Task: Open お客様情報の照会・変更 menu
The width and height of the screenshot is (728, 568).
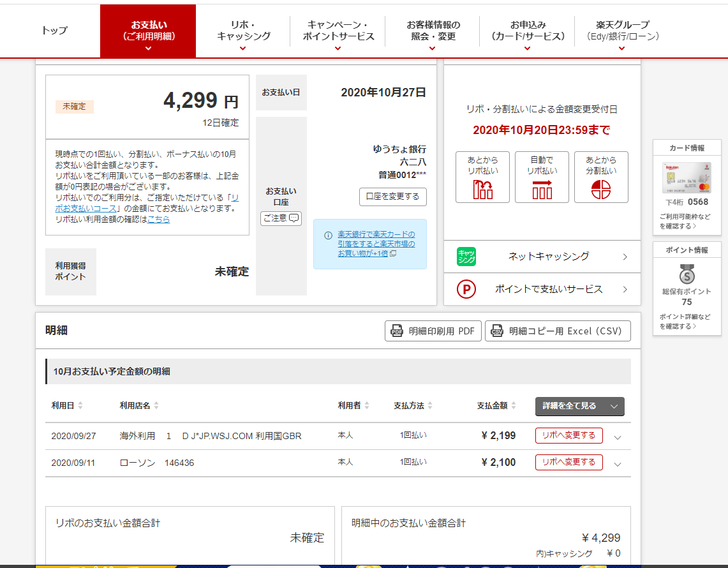Action: pyautogui.click(x=433, y=31)
